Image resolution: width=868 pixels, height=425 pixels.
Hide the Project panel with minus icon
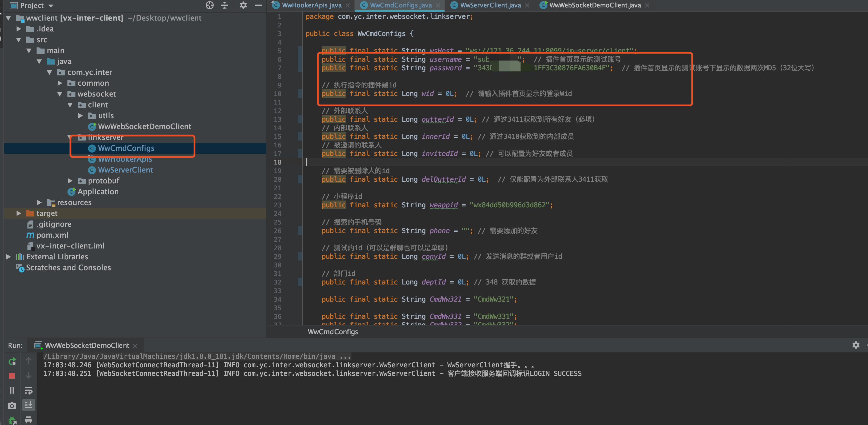click(258, 5)
